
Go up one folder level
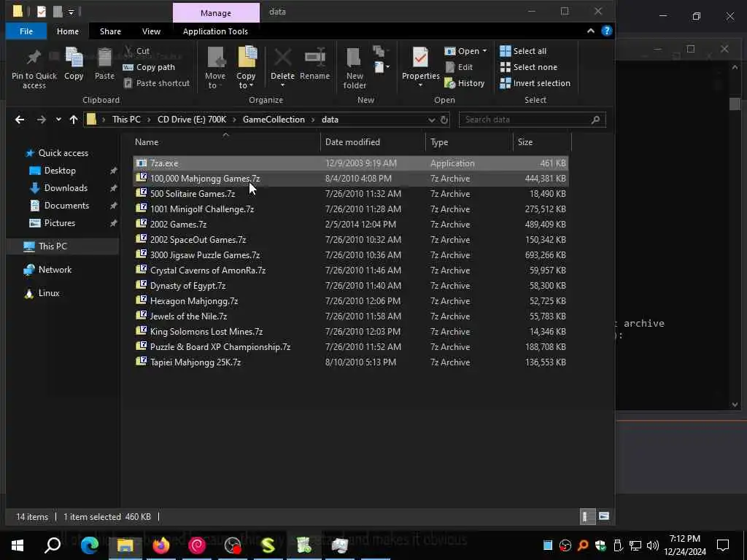click(74, 120)
